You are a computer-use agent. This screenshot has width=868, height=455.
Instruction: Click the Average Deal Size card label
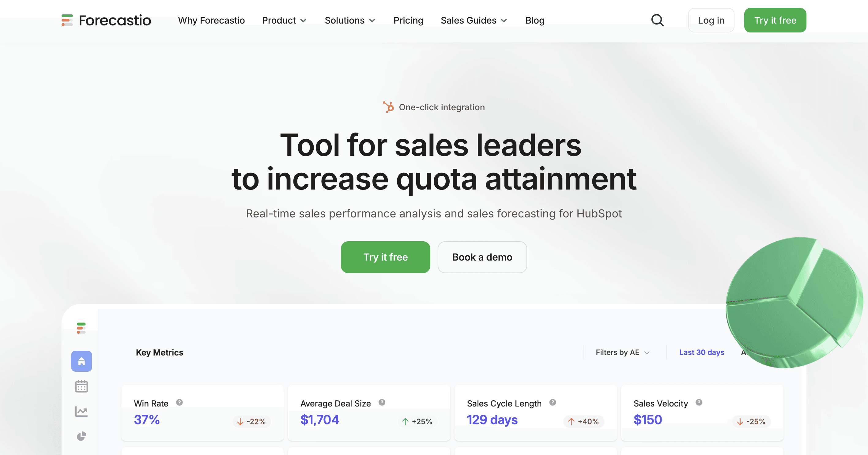(336, 403)
